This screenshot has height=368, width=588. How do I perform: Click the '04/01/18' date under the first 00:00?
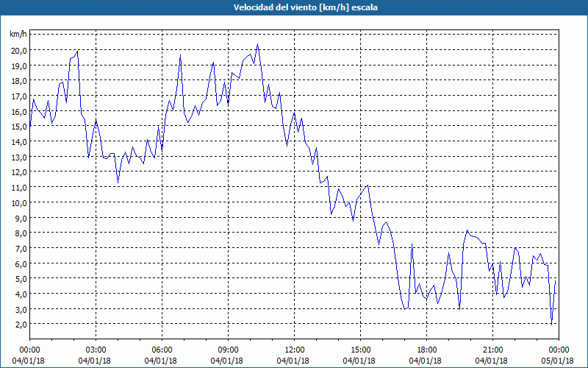[28, 361]
